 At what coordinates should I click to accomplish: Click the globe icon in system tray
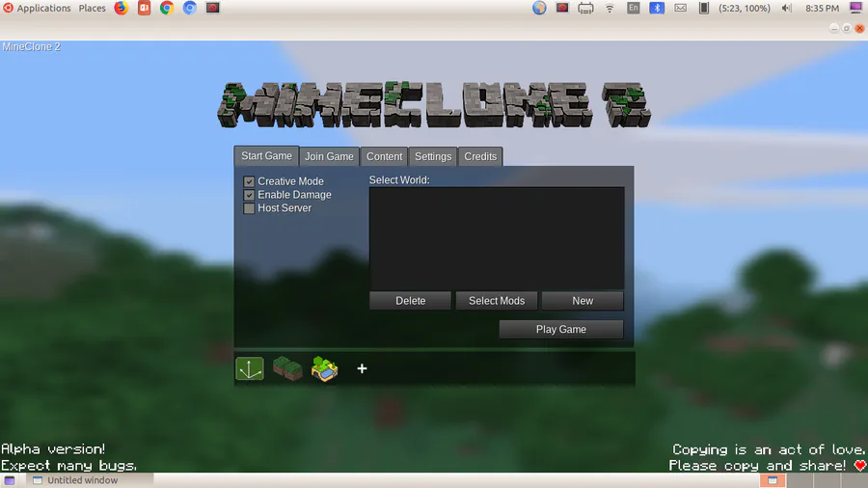point(539,8)
